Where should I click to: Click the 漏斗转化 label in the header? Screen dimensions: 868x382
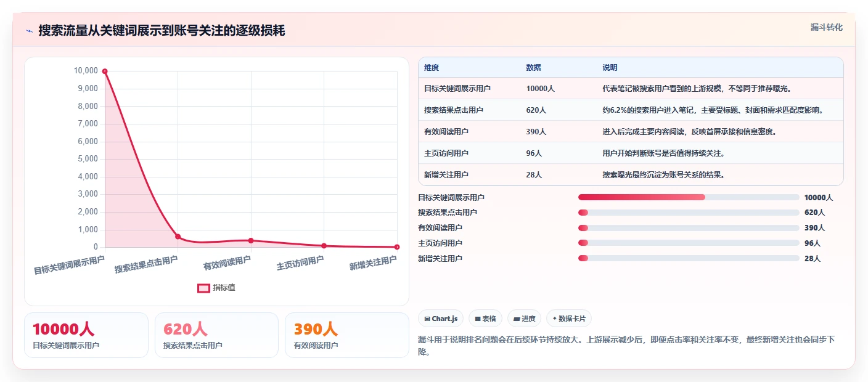826,27
